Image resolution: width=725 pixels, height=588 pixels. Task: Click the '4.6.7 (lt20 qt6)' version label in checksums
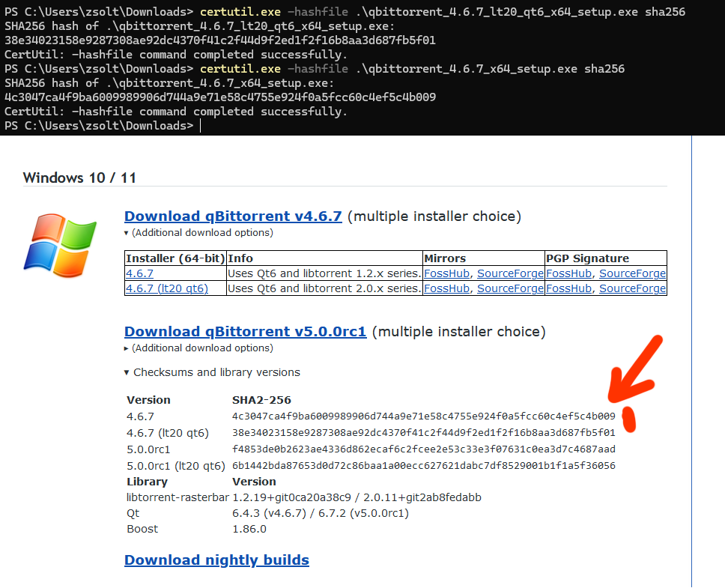(168, 433)
